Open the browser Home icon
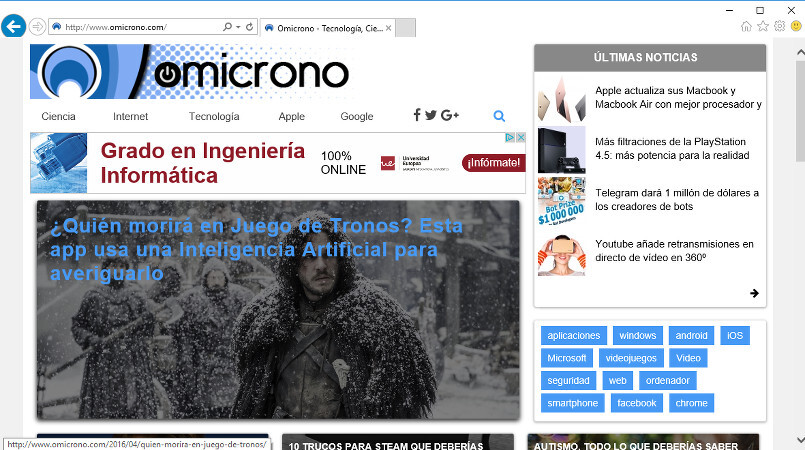 (746, 26)
